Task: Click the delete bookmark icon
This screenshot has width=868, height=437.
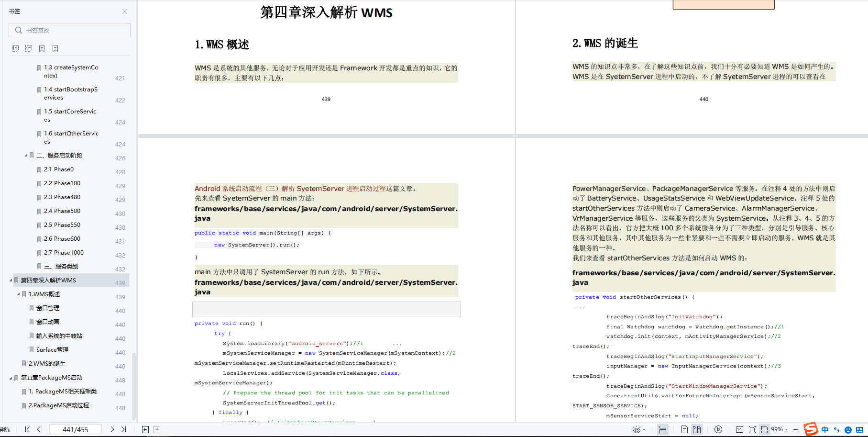Action: point(55,48)
